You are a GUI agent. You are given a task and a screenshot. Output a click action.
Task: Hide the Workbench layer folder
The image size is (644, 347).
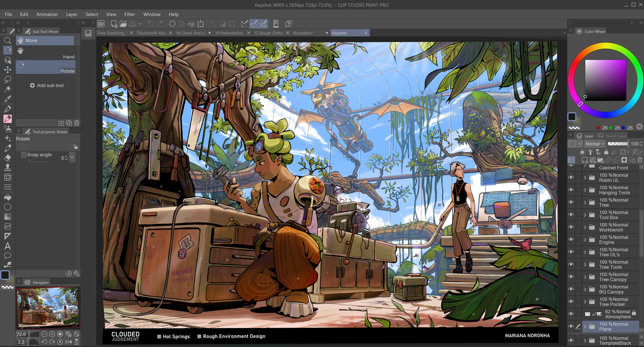[571, 227]
